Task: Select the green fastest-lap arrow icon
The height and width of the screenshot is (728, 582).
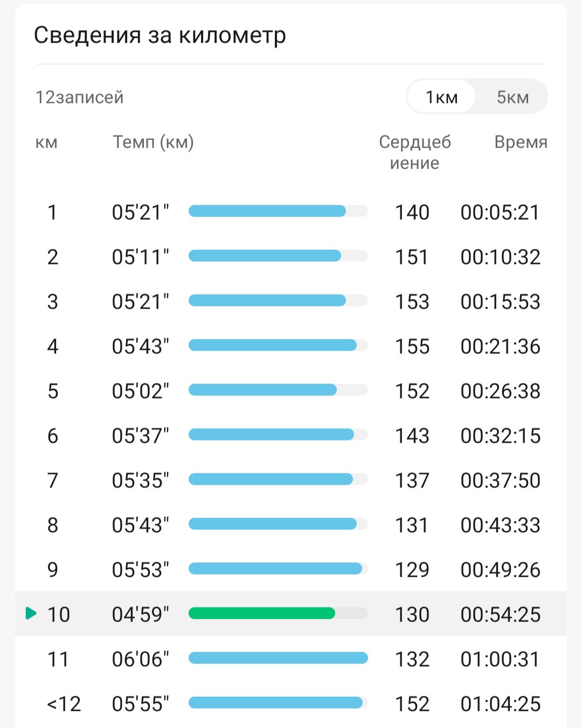Action: (31, 613)
